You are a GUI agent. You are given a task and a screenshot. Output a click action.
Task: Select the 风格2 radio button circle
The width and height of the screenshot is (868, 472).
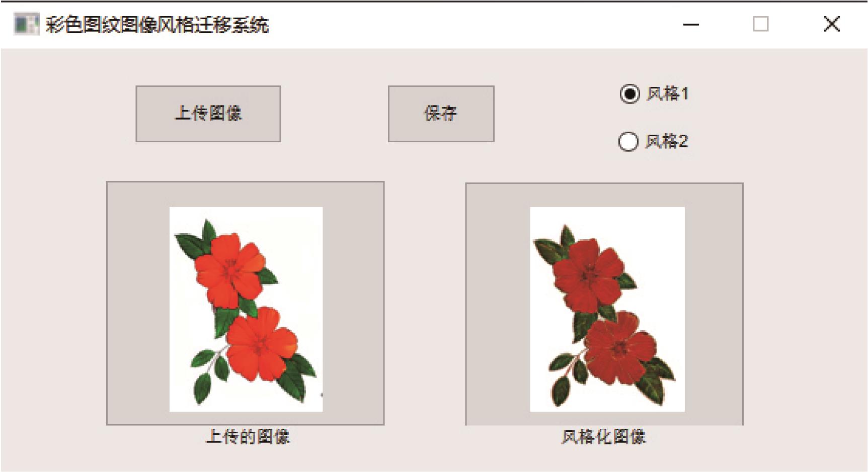628,141
